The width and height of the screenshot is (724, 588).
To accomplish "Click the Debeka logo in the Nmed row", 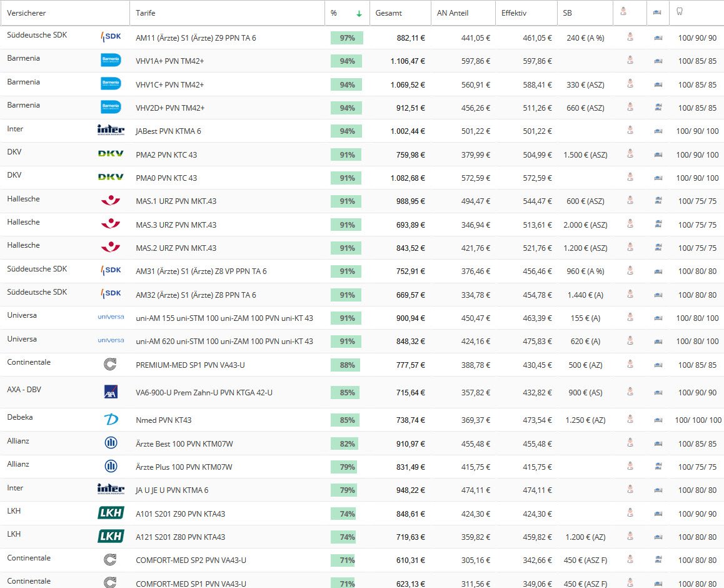I will 111,420.
